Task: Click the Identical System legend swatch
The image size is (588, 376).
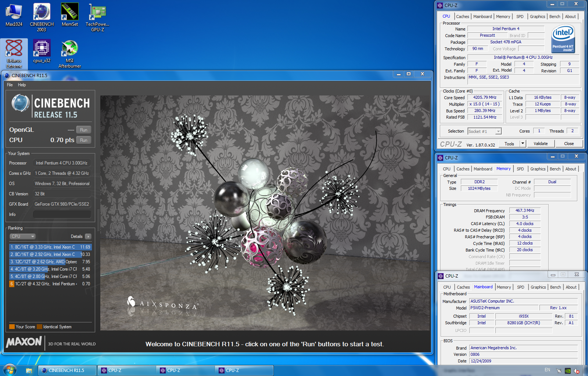Action: (39, 327)
